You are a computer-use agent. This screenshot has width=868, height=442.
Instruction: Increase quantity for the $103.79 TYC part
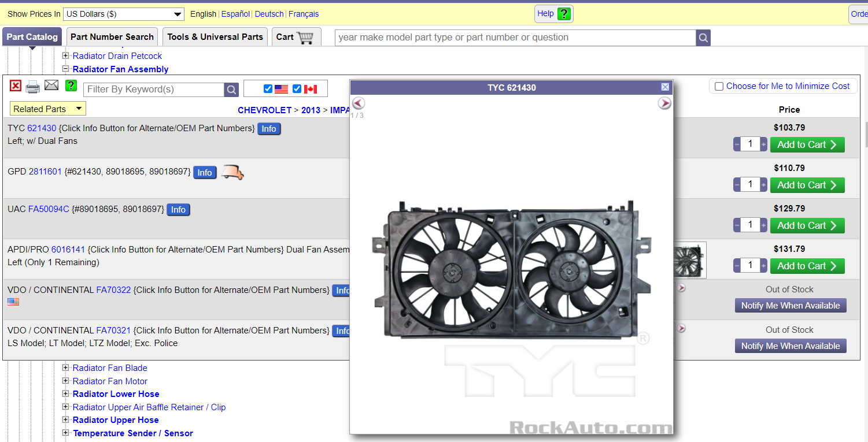pos(763,144)
